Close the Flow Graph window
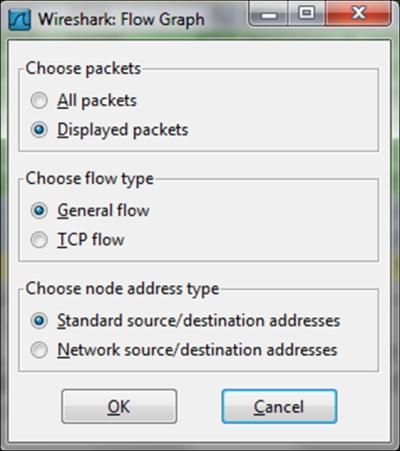Viewport: 400px width, 451px height. (x=358, y=14)
